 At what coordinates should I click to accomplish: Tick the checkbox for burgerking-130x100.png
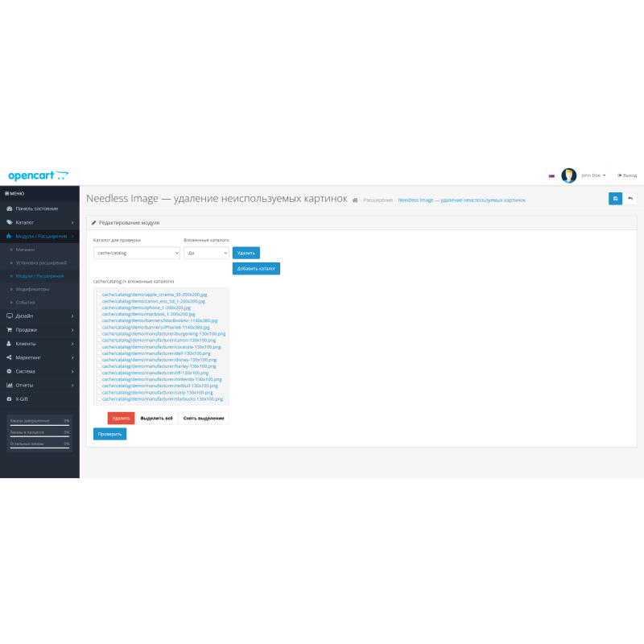click(x=99, y=333)
